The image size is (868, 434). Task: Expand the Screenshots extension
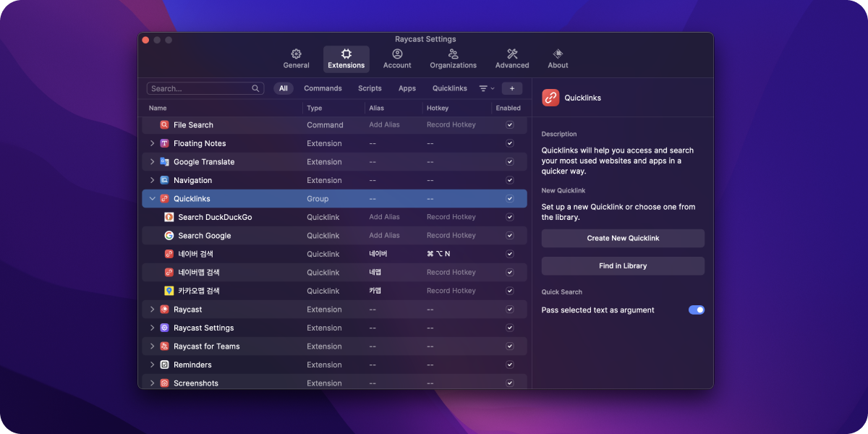click(x=152, y=383)
